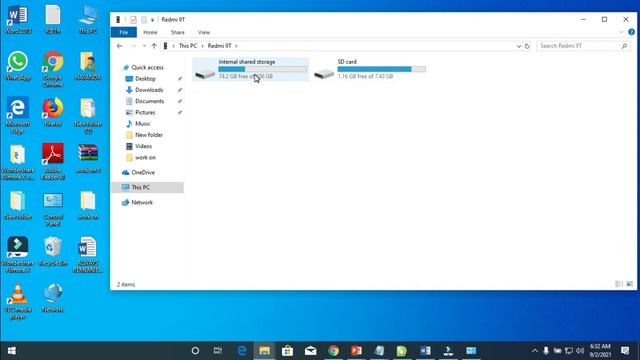Image resolution: width=640 pixels, height=360 pixels.
Task: Open address bar history dropdown
Action: (519, 46)
